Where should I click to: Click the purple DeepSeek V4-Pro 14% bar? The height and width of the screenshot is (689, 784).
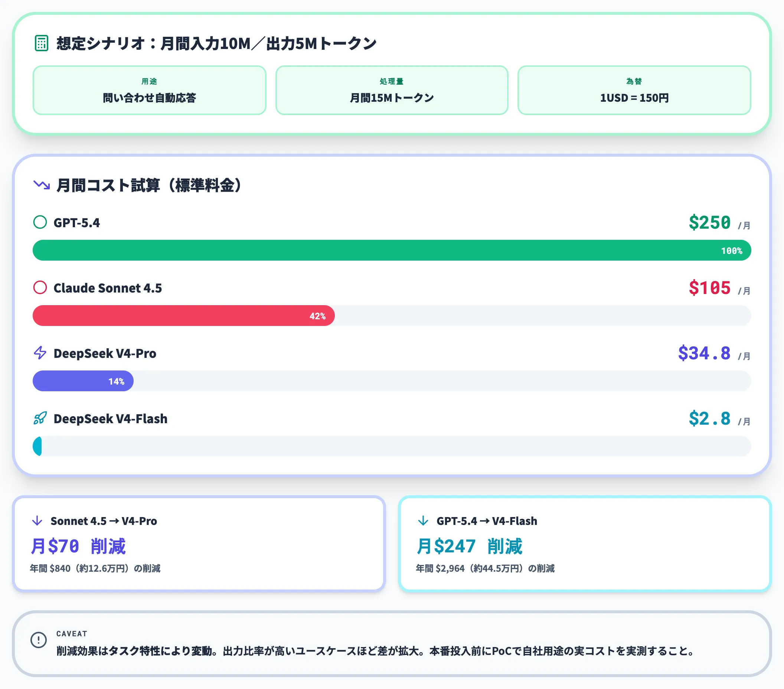83,381
